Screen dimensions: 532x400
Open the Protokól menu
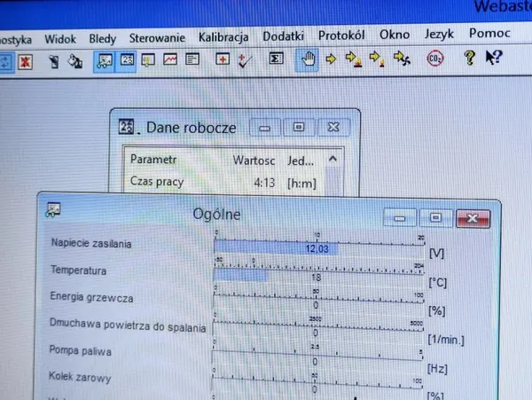click(341, 35)
